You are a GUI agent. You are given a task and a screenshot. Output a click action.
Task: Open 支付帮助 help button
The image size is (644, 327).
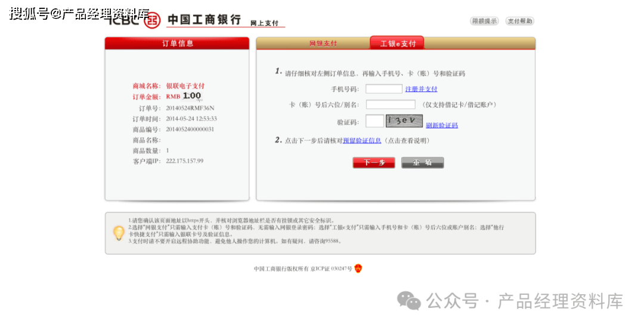point(519,21)
